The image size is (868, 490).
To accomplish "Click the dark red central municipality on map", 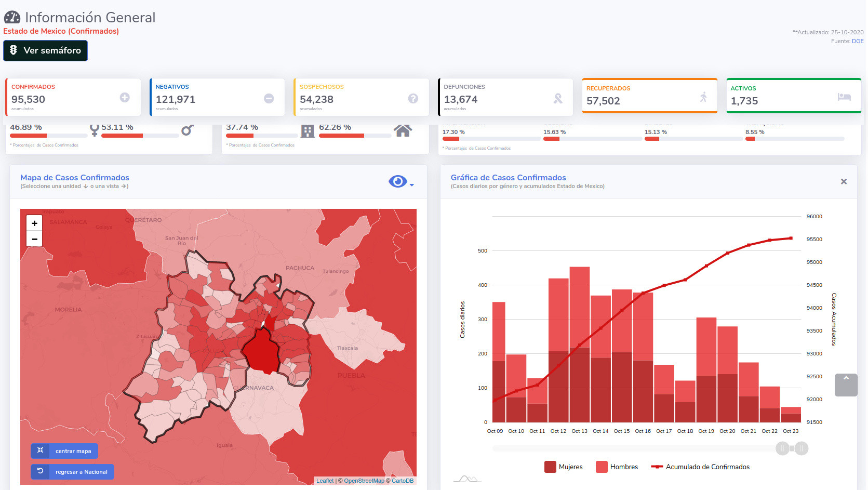I will click(x=262, y=351).
